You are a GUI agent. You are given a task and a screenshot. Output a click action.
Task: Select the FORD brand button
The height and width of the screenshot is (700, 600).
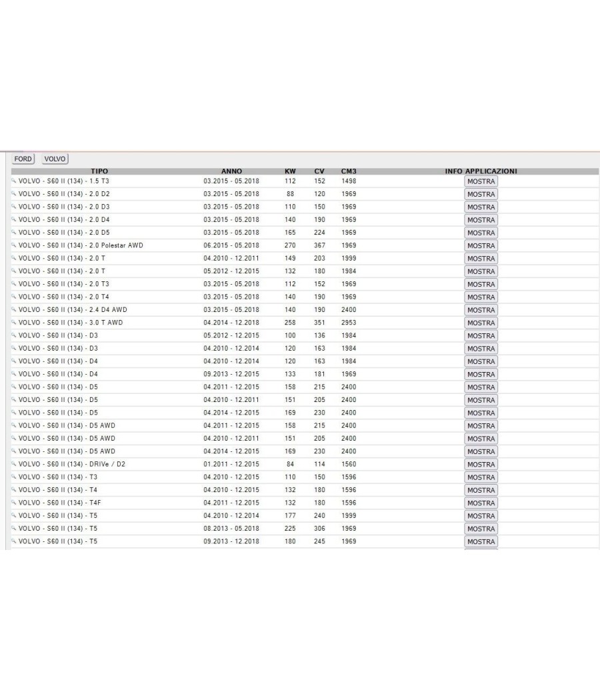pyautogui.click(x=23, y=159)
